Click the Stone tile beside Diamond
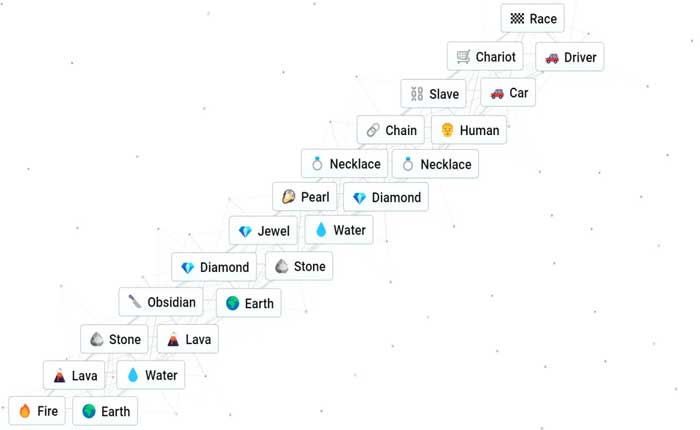 pyautogui.click(x=299, y=267)
